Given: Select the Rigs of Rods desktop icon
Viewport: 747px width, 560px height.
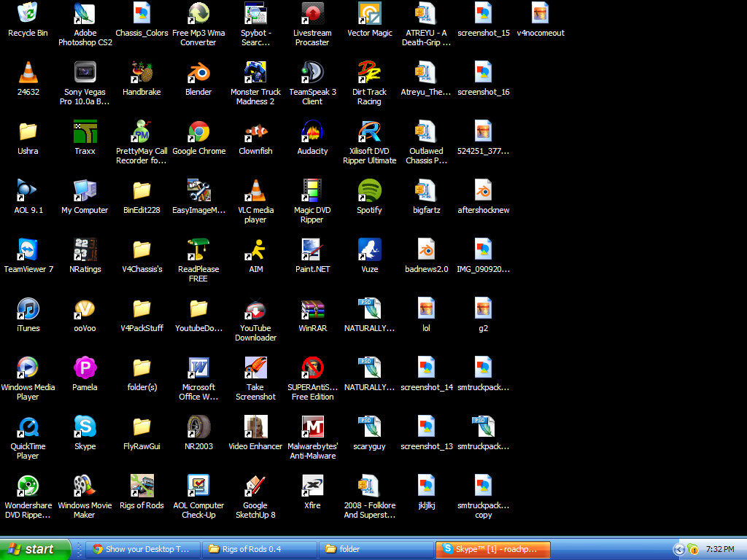Looking at the screenshot, I should point(142,486).
